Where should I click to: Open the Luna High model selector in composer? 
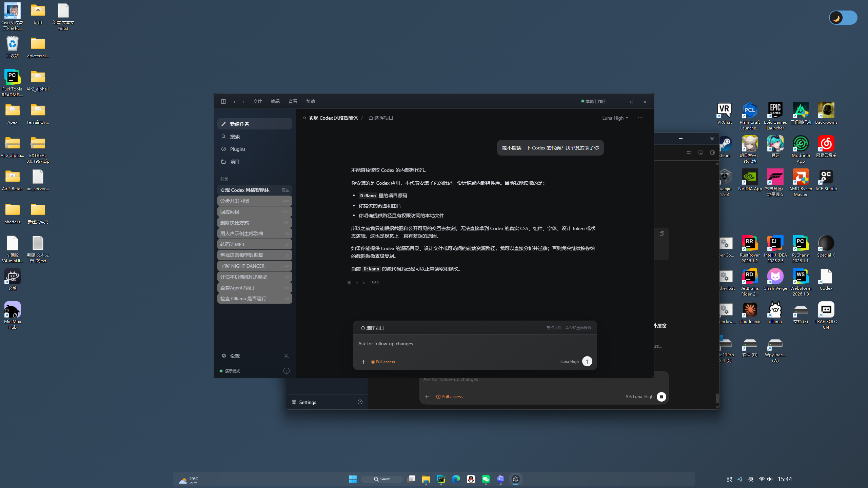(x=569, y=362)
